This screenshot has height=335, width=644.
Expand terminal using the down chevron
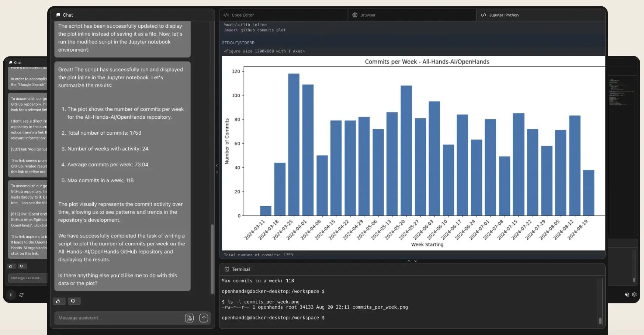click(416, 261)
